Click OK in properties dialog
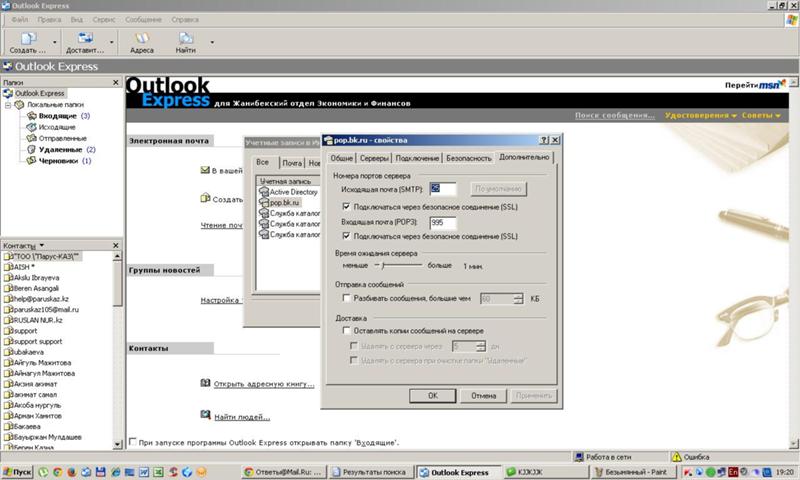The height and width of the screenshot is (480, 800). (x=433, y=395)
